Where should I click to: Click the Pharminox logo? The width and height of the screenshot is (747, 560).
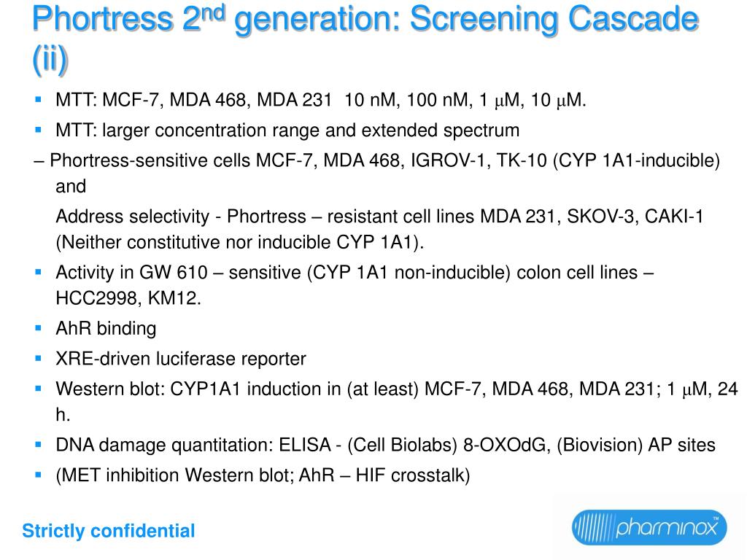coord(649,527)
